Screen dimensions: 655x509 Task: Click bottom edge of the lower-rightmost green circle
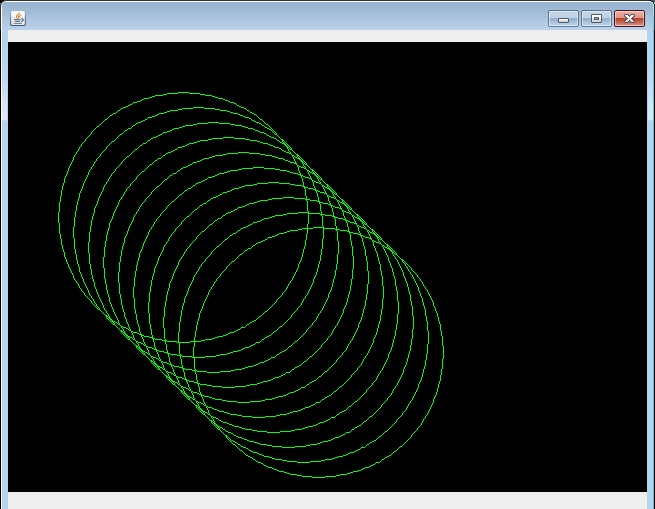pos(318,478)
